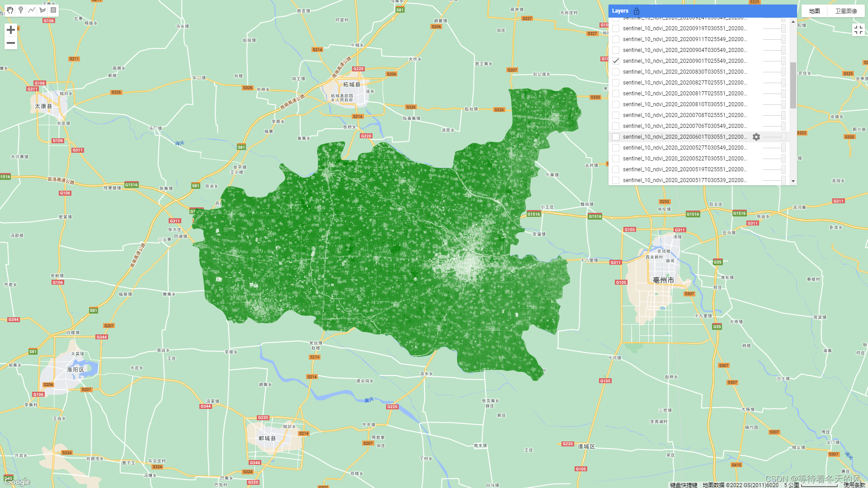Select the hand pan tool
The height and width of the screenshot is (488, 868).
10,10
